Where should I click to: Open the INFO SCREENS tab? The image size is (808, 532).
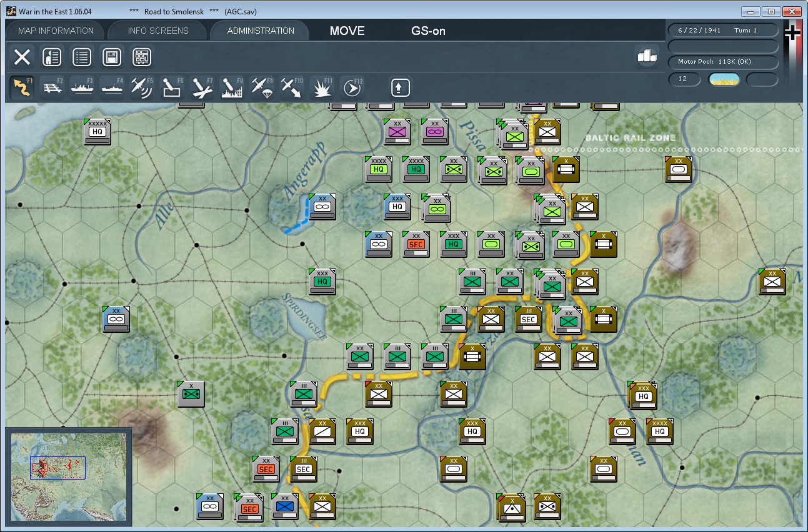(x=158, y=31)
